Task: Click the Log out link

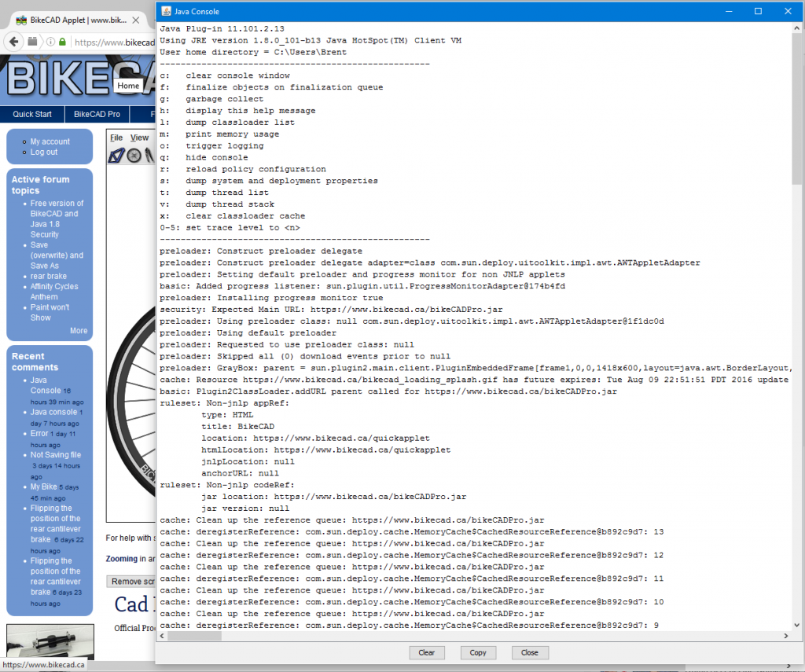Action: click(44, 152)
